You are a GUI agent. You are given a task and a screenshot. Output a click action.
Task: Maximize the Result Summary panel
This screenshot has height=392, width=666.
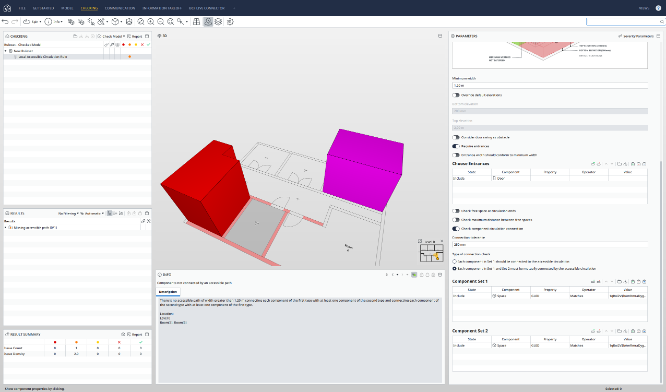coord(147,334)
